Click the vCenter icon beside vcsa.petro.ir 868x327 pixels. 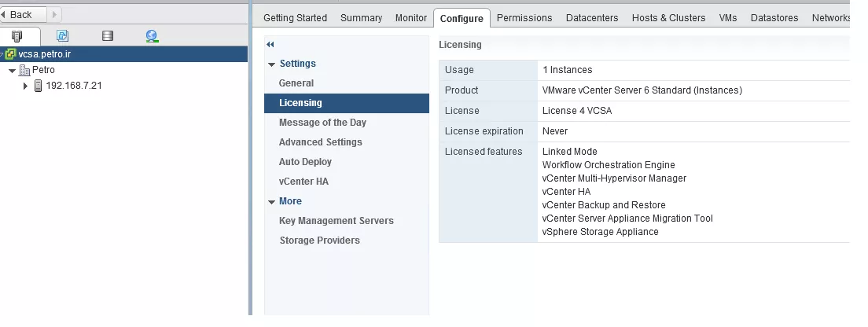pos(10,54)
